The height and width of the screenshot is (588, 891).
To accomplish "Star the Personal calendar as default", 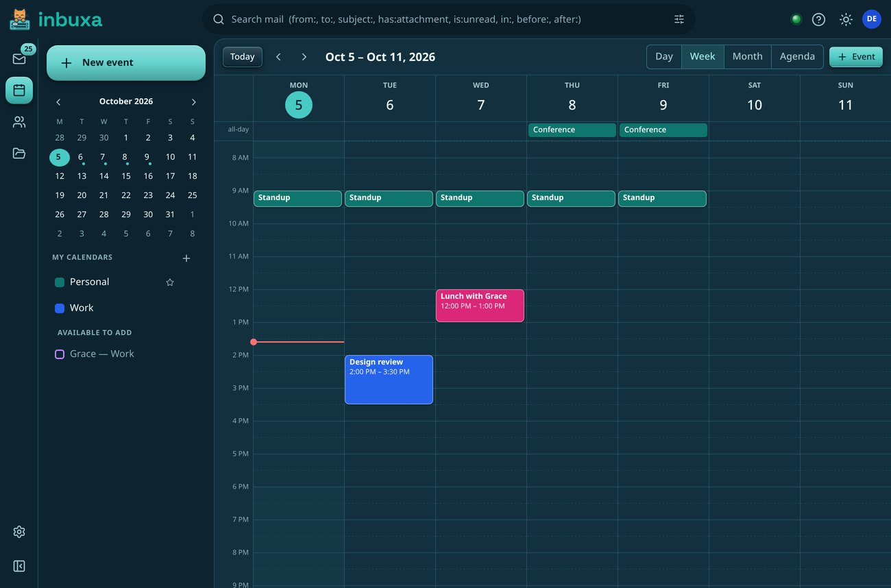I will pyautogui.click(x=170, y=282).
